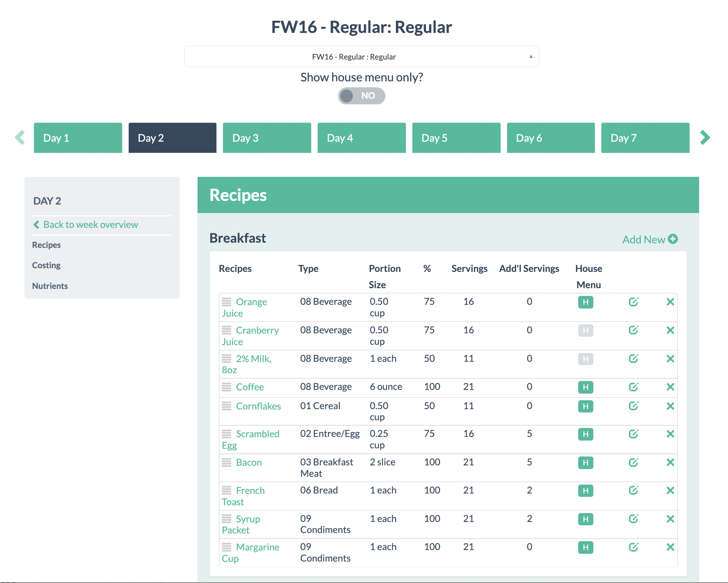The width and height of the screenshot is (728, 583).
Task: Open the FW16 - Regular menu dropdown
Action: 361,57
